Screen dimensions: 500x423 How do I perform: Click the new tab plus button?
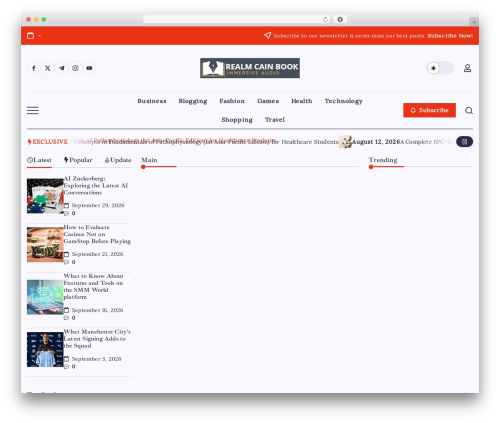pyautogui.click(x=474, y=22)
